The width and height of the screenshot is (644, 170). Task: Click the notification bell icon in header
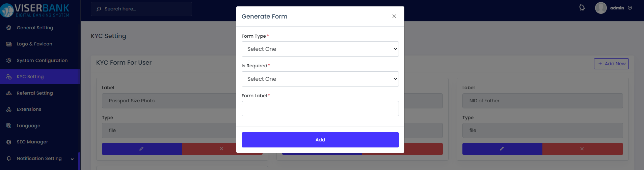pos(582,8)
